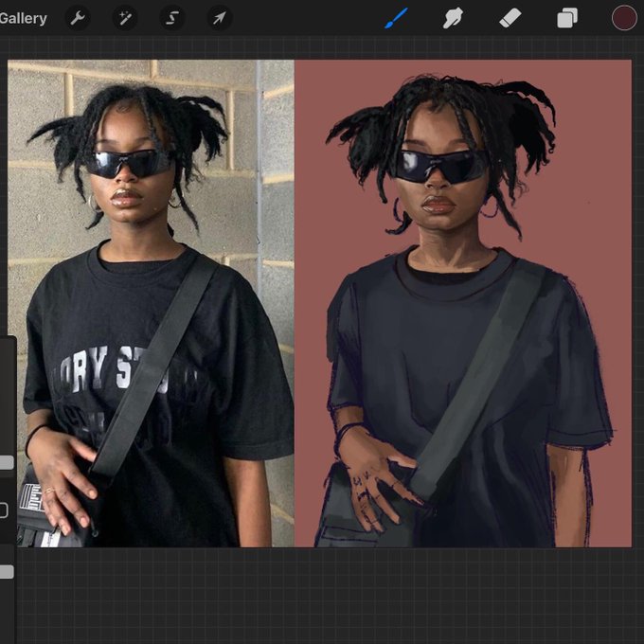Return to the Gallery
Image resolution: width=644 pixels, height=644 pixels.
pos(23,19)
